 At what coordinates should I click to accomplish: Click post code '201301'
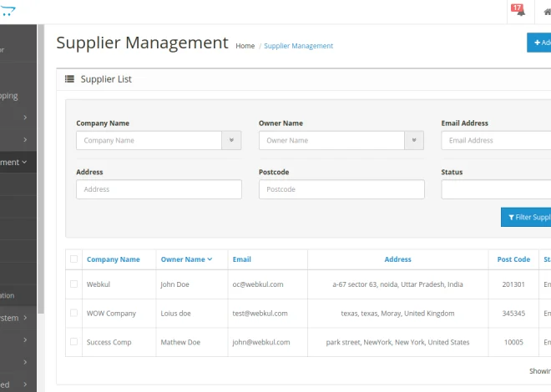[x=513, y=284]
